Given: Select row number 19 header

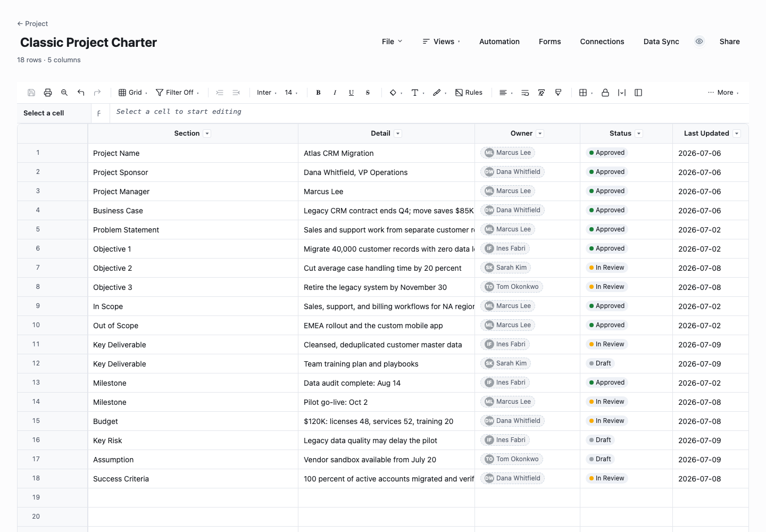Looking at the screenshot, I should tap(52, 497).
